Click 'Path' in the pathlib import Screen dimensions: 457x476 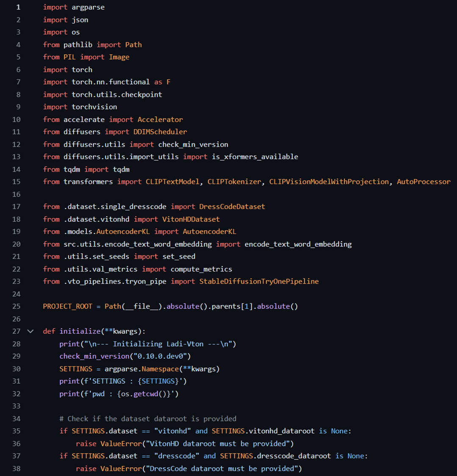click(x=133, y=44)
